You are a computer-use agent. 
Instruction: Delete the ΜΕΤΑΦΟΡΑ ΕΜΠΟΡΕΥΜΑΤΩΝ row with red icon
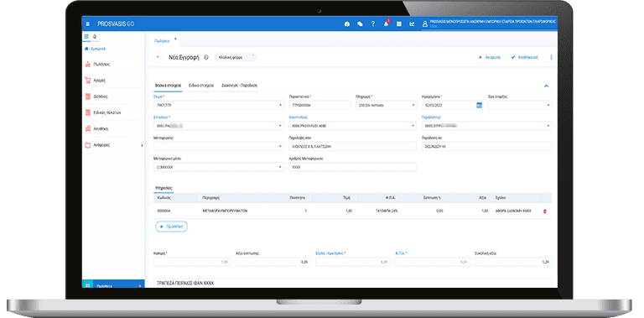pos(545,211)
